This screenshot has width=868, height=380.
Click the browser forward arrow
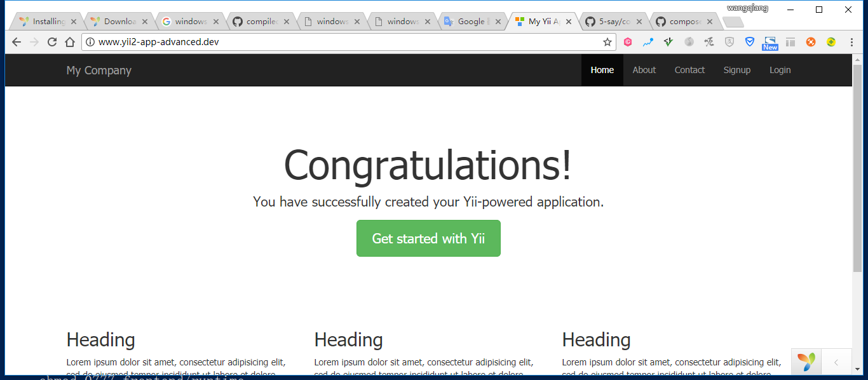click(34, 42)
